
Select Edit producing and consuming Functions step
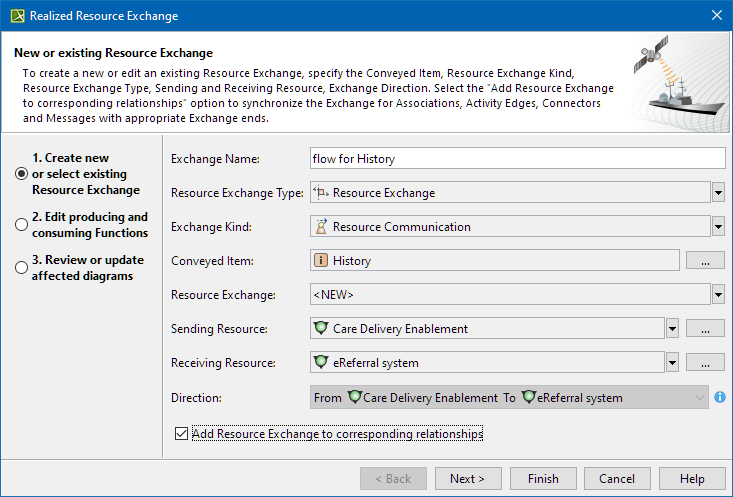pos(21,225)
